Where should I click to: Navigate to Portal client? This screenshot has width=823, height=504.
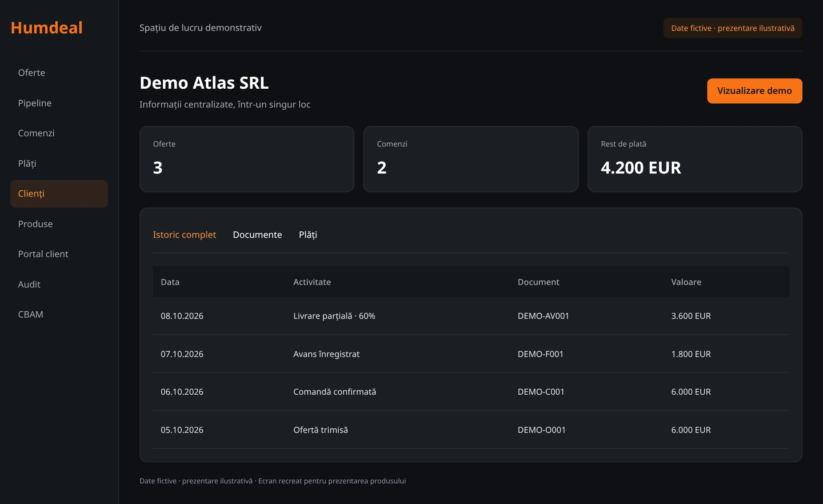point(59,254)
